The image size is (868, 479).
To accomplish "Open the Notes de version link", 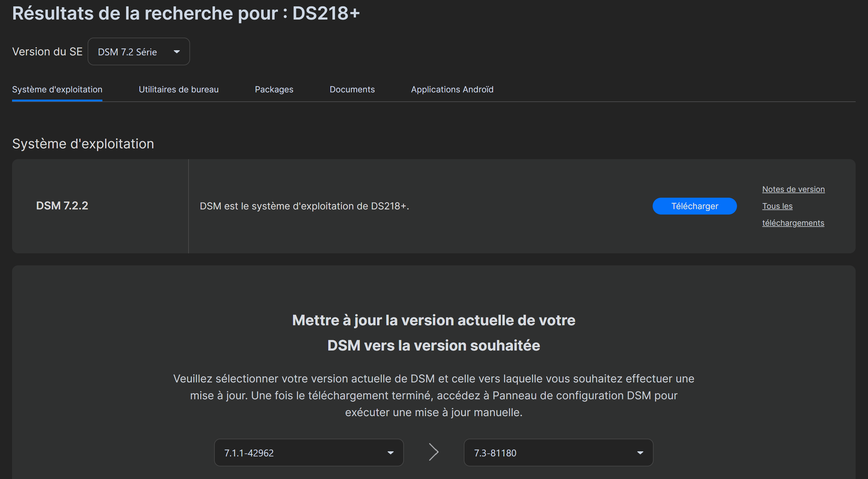I will [x=793, y=189].
